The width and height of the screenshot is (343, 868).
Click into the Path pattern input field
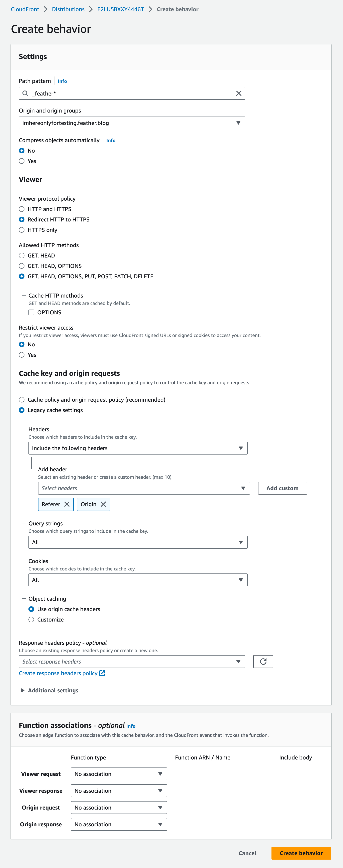pyautogui.click(x=132, y=93)
